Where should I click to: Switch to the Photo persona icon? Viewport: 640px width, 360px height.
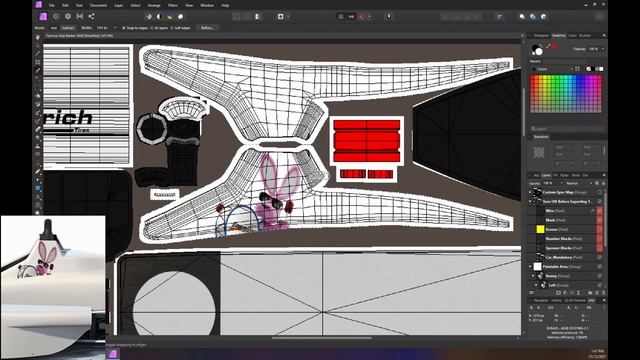(x=43, y=16)
